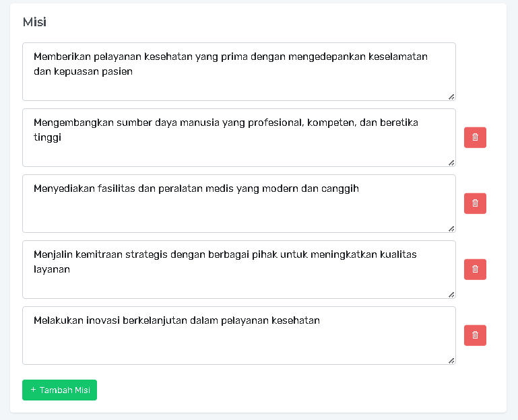Add a new mission with Tambah Misi

(x=59, y=390)
